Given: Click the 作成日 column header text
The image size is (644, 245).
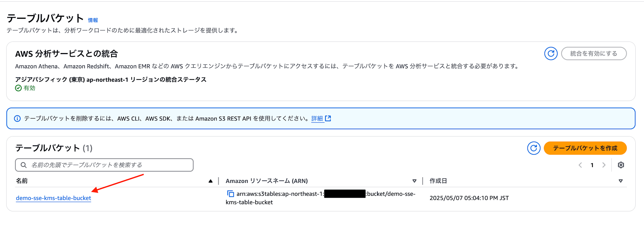Looking at the screenshot, I should click(438, 181).
